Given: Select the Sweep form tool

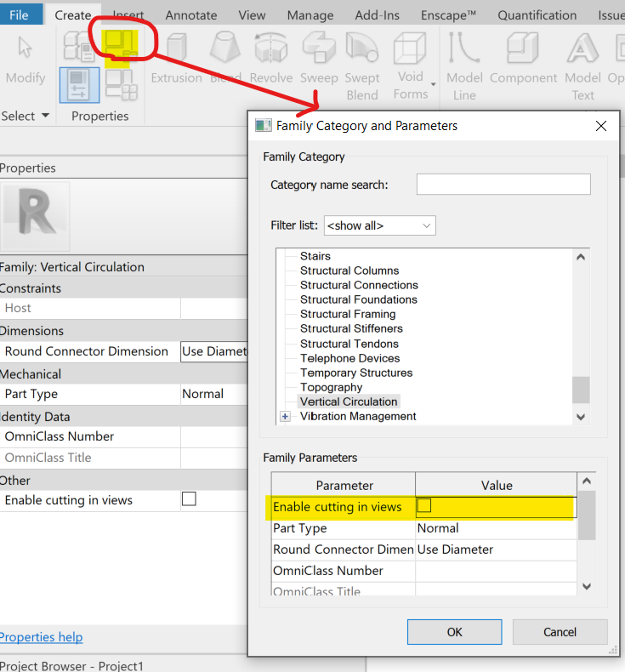Looking at the screenshot, I should (319, 60).
